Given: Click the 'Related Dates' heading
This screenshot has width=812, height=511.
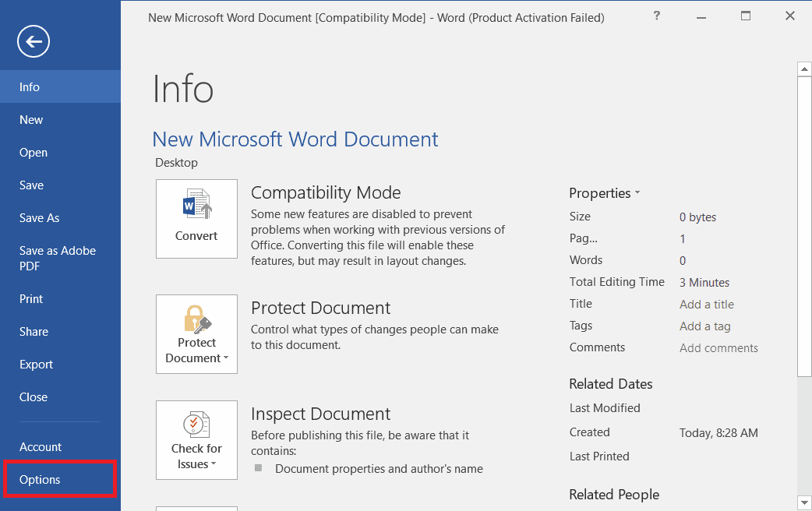Looking at the screenshot, I should (x=610, y=384).
